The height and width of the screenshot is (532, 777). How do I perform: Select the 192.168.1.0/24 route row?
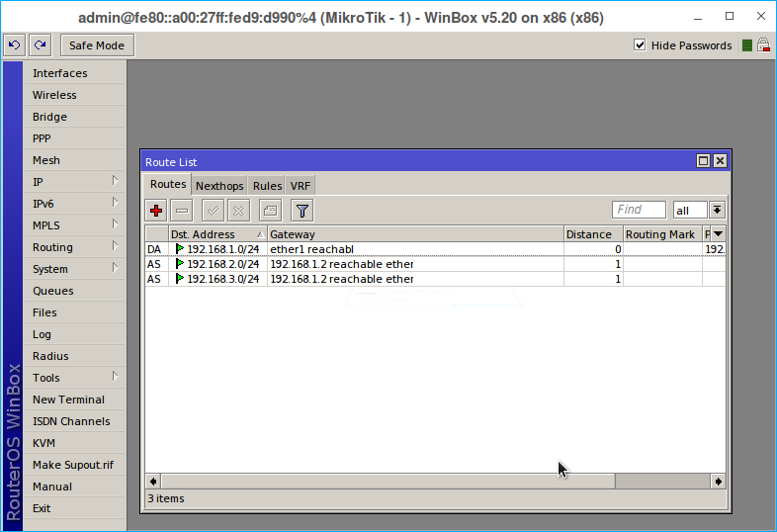pyautogui.click(x=435, y=249)
